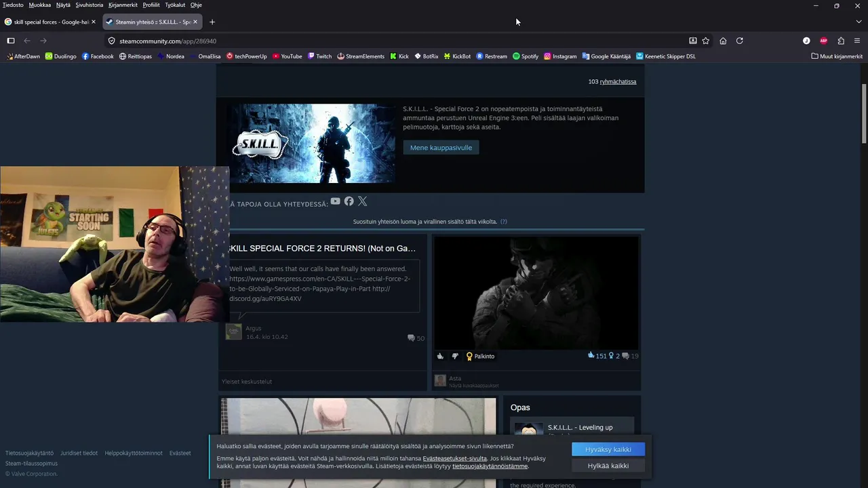
Task: Open the browser hamburger menu
Action: pos(857,41)
